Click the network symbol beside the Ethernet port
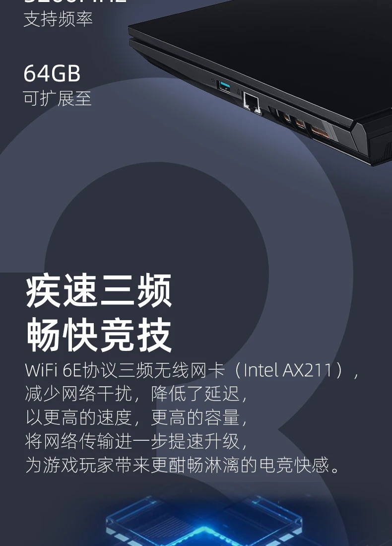This screenshot has width=392, height=546. (238, 92)
